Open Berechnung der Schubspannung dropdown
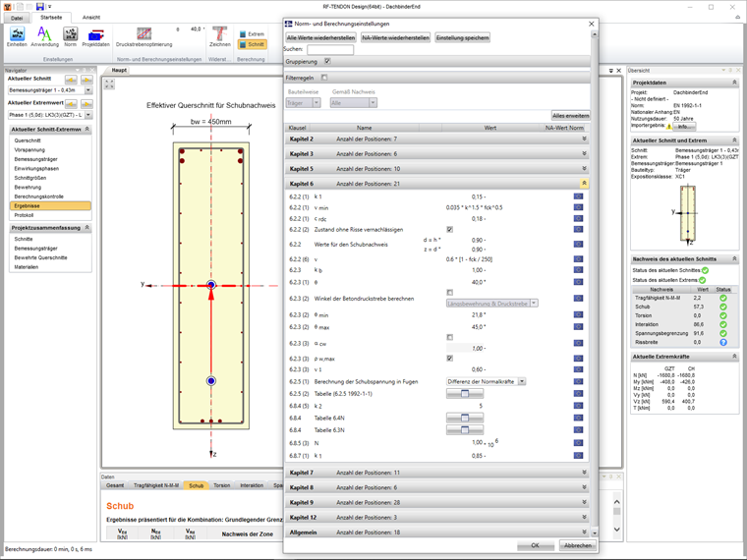This screenshot has height=560, width=747. (522, 381)
